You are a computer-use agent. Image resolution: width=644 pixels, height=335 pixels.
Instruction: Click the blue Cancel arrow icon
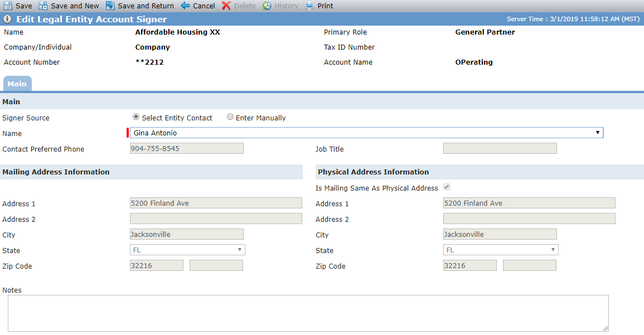(185, 6)
